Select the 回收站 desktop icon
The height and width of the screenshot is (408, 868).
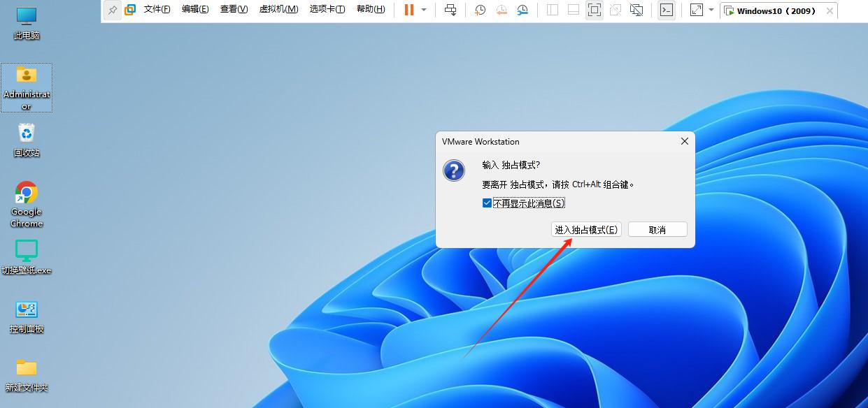pyautogui.click(x=27, y=140)
